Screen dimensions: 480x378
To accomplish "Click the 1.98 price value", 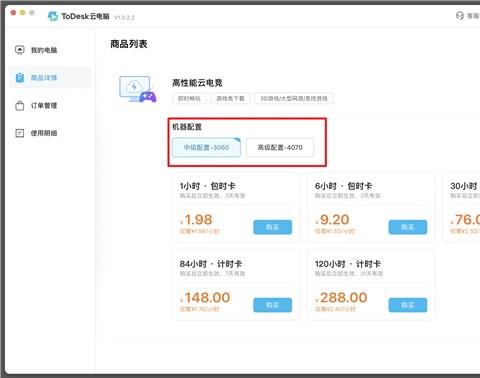I will click(x=198, y=220).
